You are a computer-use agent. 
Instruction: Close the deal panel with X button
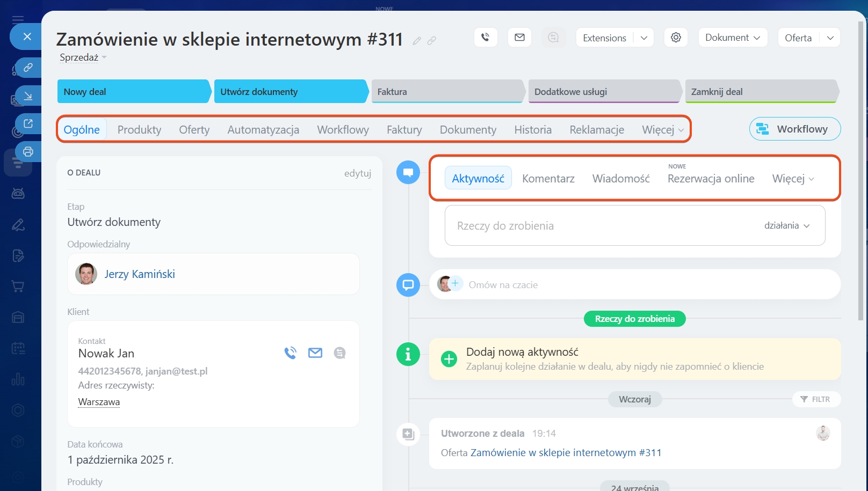27,36
